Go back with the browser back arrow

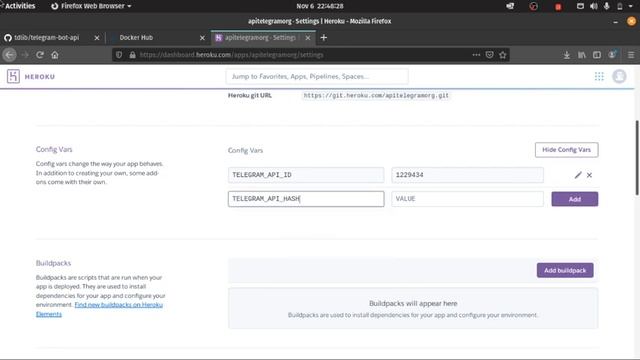click(x=9, y=55)
